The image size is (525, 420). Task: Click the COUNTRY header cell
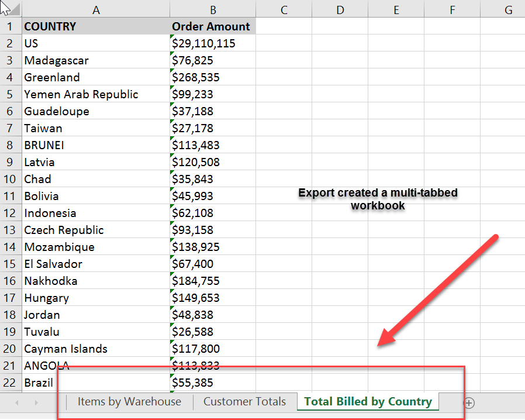pyautogui.click(x=96, y=26)
